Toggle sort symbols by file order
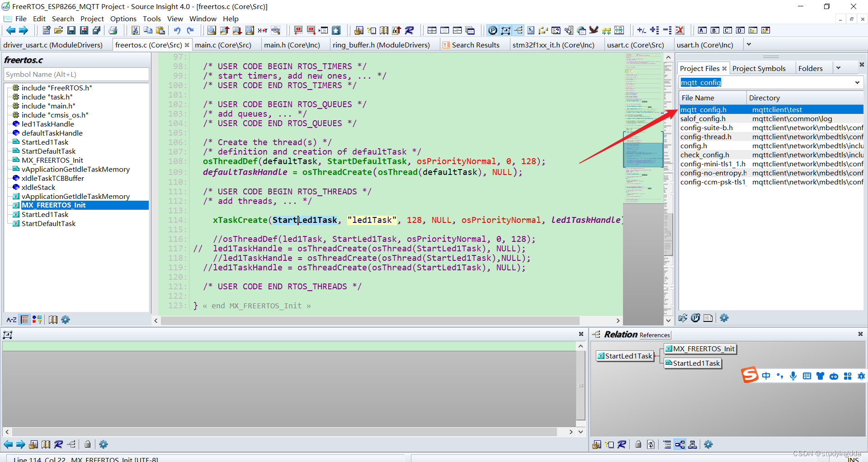This screenshot has width=868, height=462. pos(25,320)
